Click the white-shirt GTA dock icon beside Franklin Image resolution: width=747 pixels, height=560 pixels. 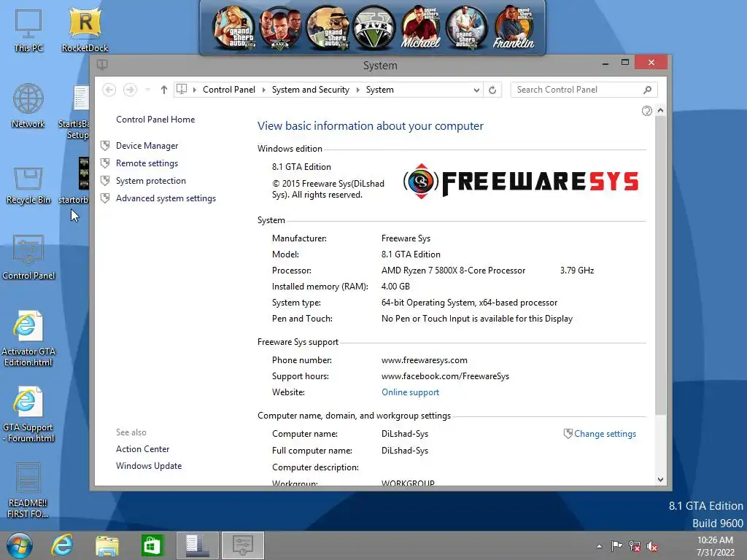466,28
